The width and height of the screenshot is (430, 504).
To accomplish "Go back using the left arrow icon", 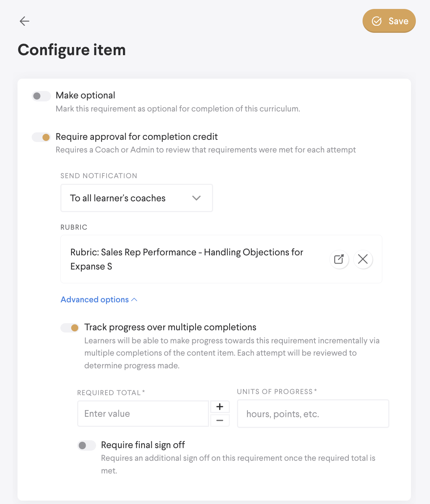I will [x=25, y=21].
